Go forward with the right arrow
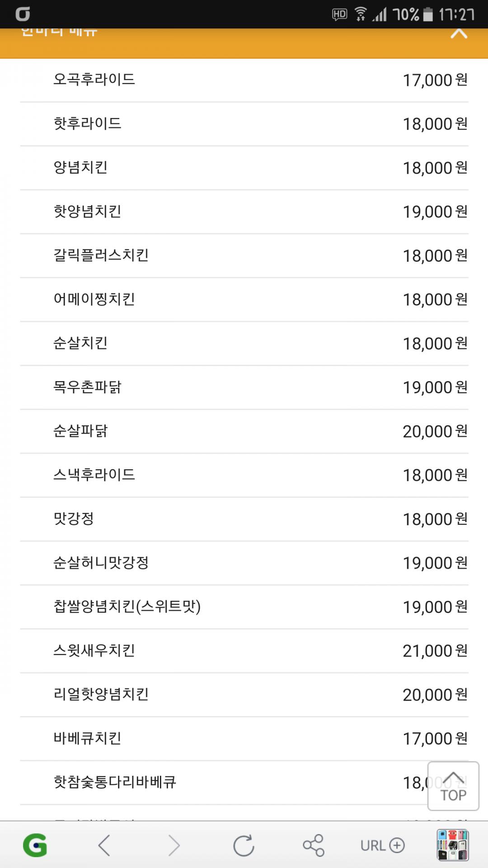The width and height of the screenshot is (488, 868). (174, 845)
